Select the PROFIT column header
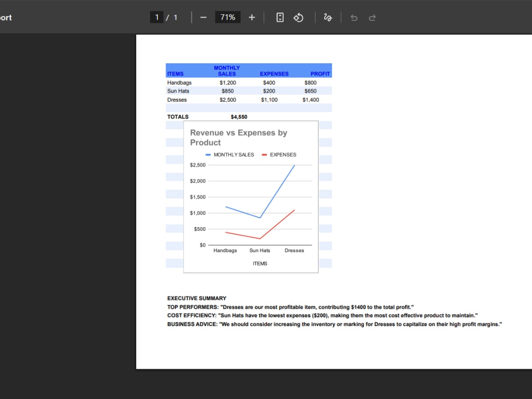Image resolution: width=532 pixels, height=399 pixels. 320,73
